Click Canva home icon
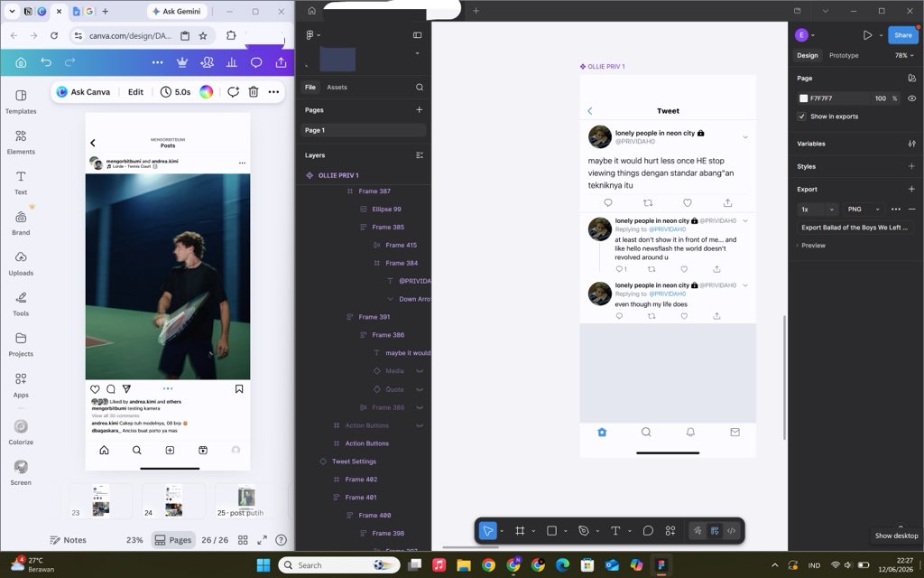The width and height of the screenshot is (924, 578). pyautogui.click(x=21, y=62)
